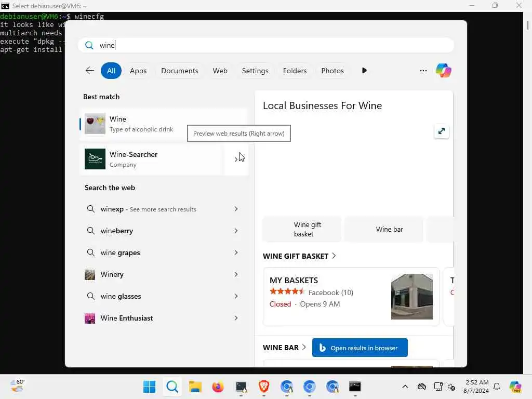Show hidden system tray icons
The height and width of the screenshot is (399, 532).
pos(405,387)
